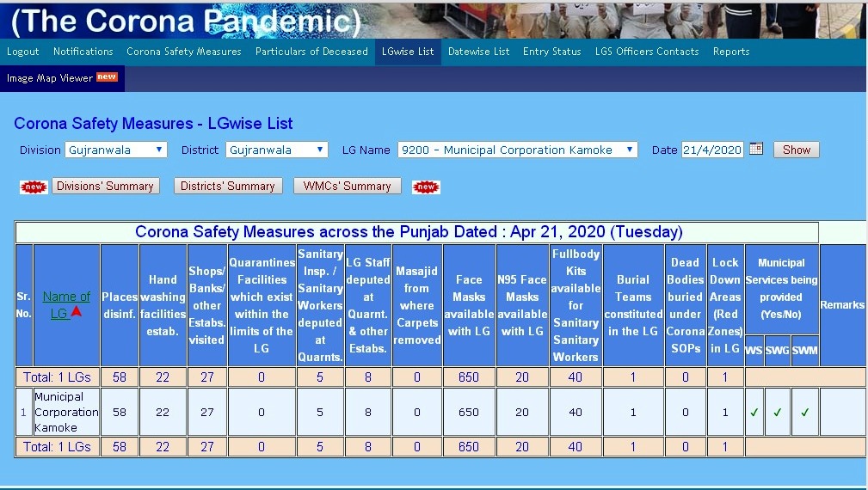Click the SWG green checkmark for Kamoke
This screenshot has height=490, width=868.
777,412
